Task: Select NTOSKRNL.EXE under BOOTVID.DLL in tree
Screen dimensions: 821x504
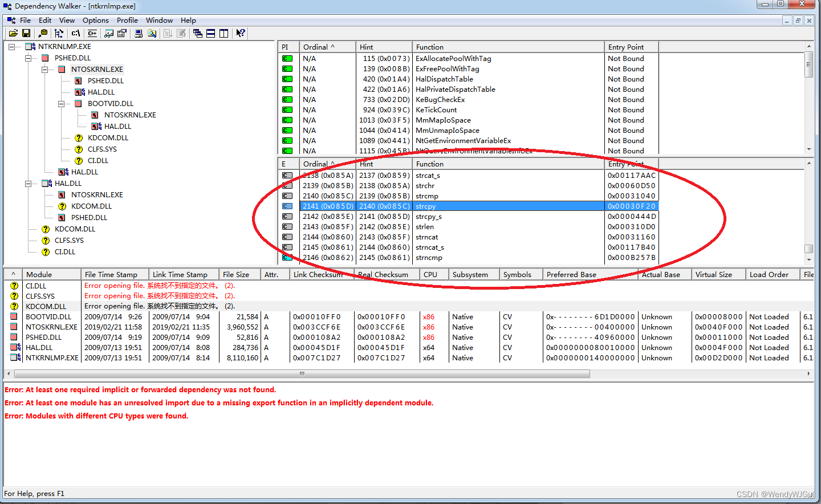Action: click(x=130, y=115)
